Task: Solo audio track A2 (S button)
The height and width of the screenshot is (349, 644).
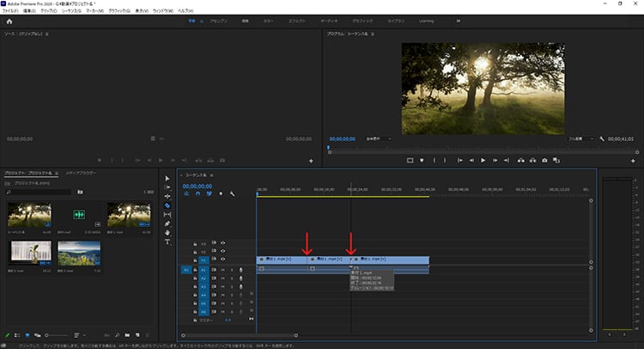Action: (x=232, y=279)
